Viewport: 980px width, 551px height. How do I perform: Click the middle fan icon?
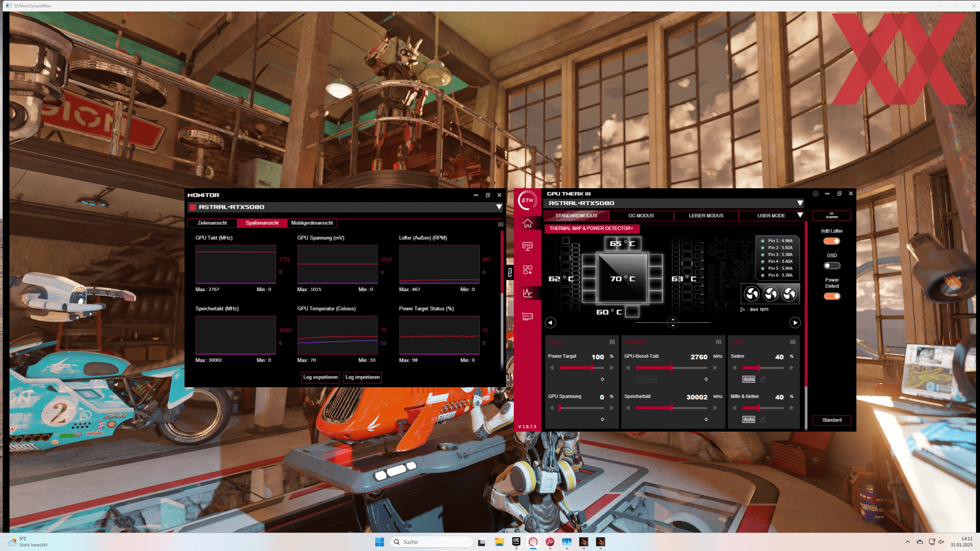coord(771,293)
